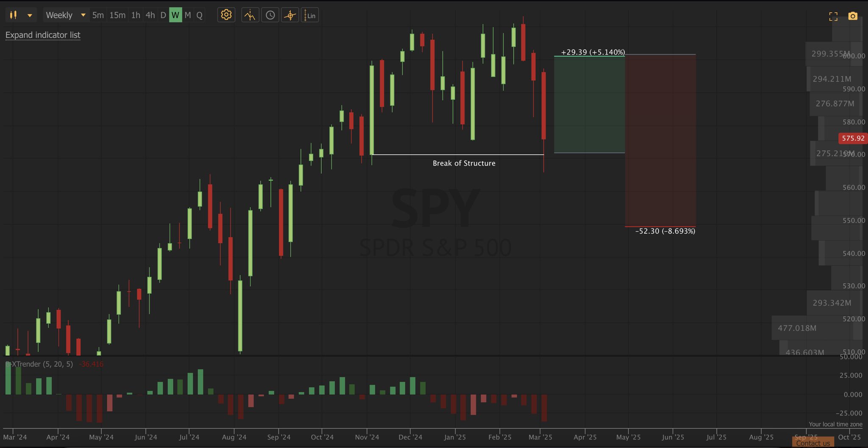
Task: Click the Jun '25 time axis label
Action: click(673, 437)
